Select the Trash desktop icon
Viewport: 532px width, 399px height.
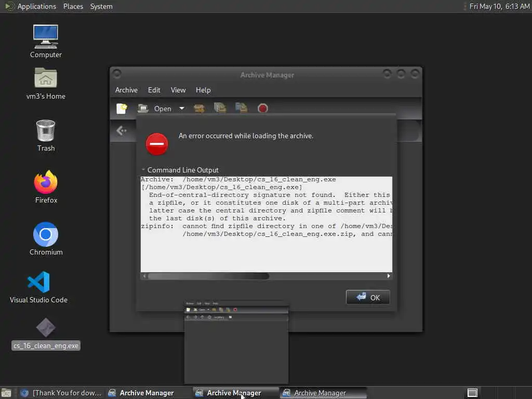click(46, 136)
